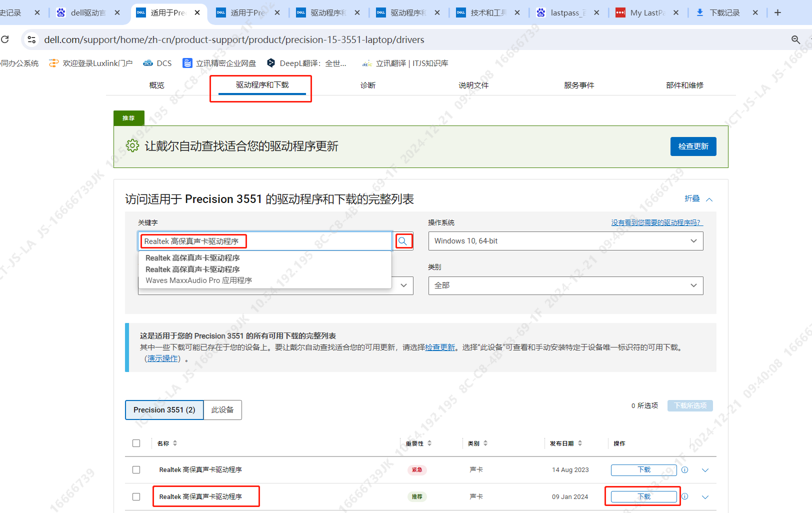Expand details of 09 Jan 2024 driver row
The image size is (812, 513).
pos(705,497)
